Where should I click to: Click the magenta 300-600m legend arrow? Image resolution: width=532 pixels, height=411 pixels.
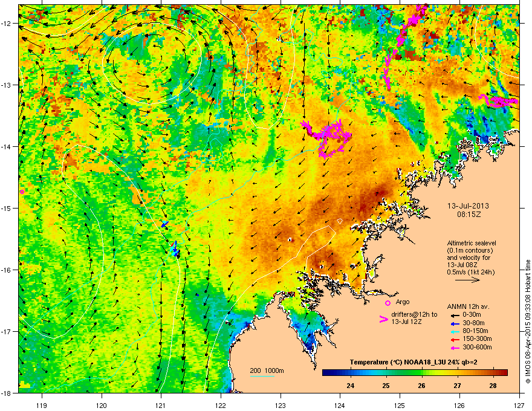454,348
